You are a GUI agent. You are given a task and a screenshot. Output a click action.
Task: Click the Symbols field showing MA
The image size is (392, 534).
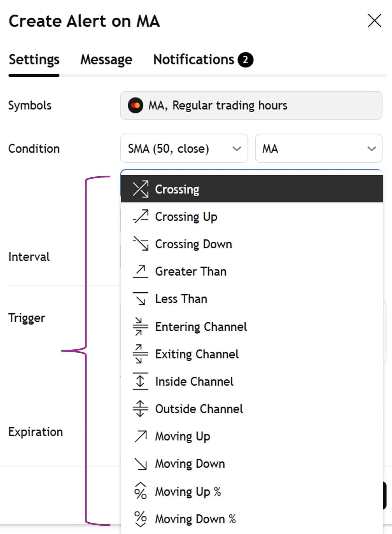(251, 105)
